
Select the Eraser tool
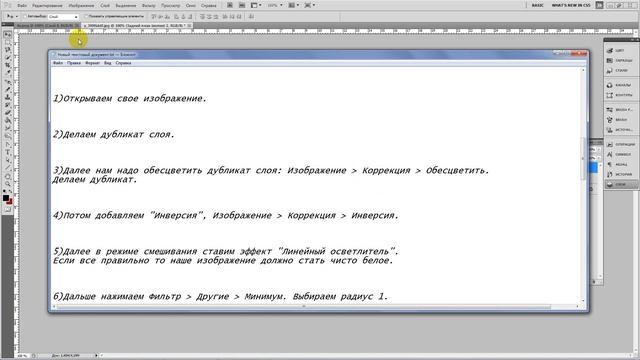7,113
